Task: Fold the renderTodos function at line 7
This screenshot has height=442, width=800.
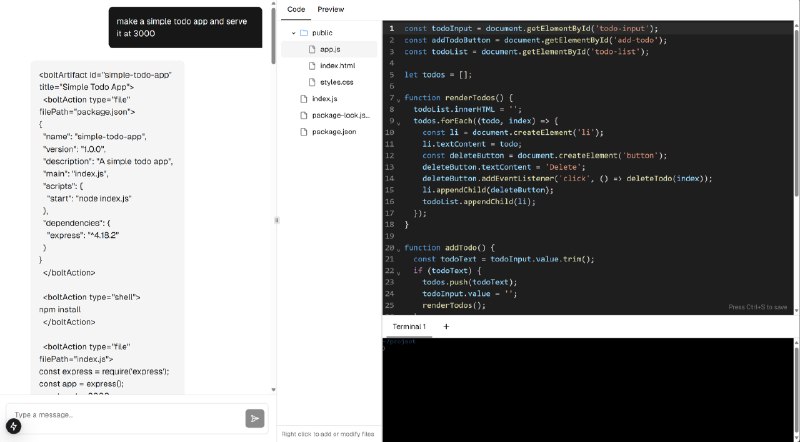Action: pos(398,100)
